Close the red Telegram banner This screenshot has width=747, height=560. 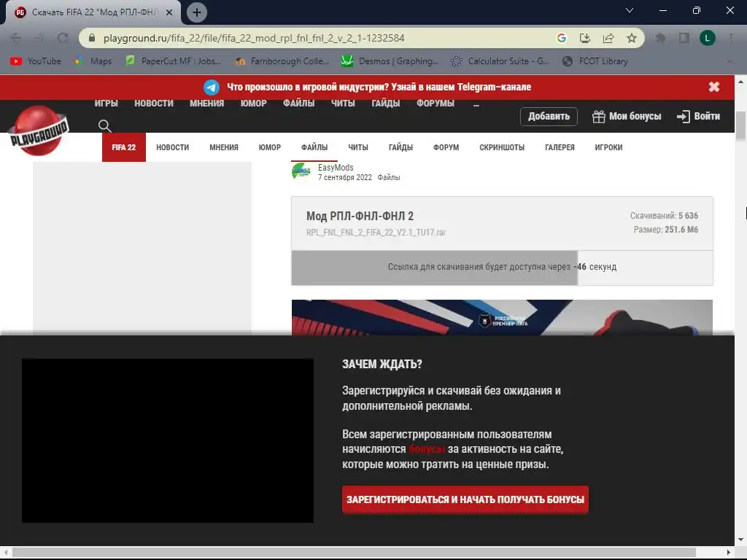713,87
